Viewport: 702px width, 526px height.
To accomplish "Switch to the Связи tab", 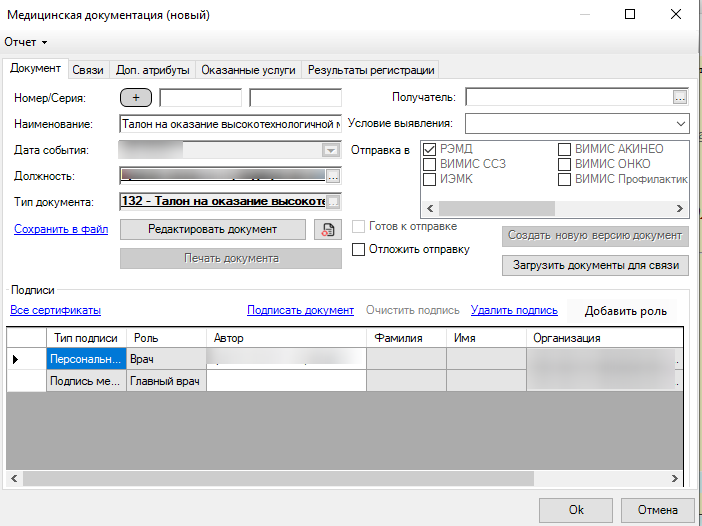I will click(88, 70).
